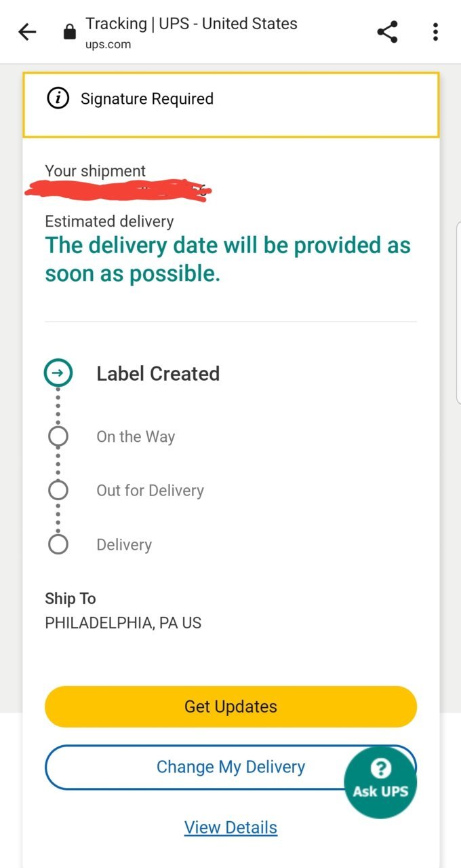Tap the Tracking | UPS page title
The image size is (461, 868).
(x=191, y=24)
